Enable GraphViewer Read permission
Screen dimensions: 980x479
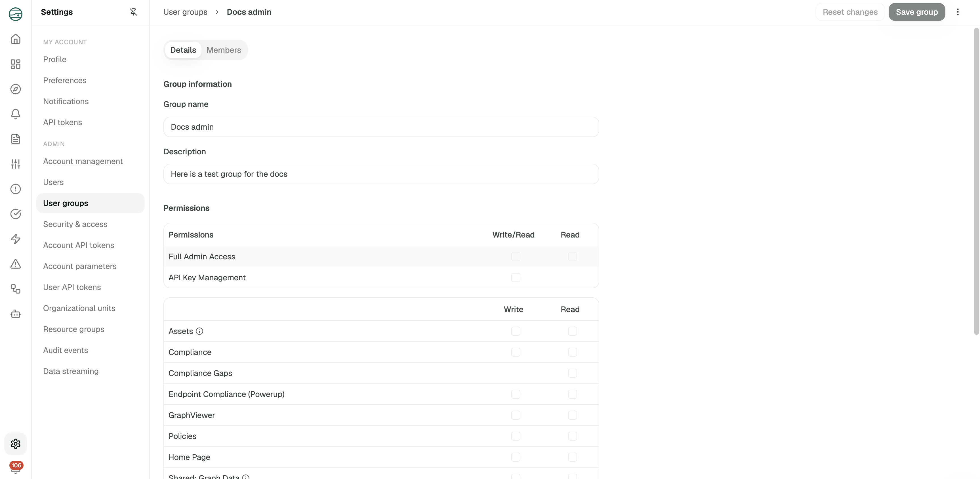point(572,415)
